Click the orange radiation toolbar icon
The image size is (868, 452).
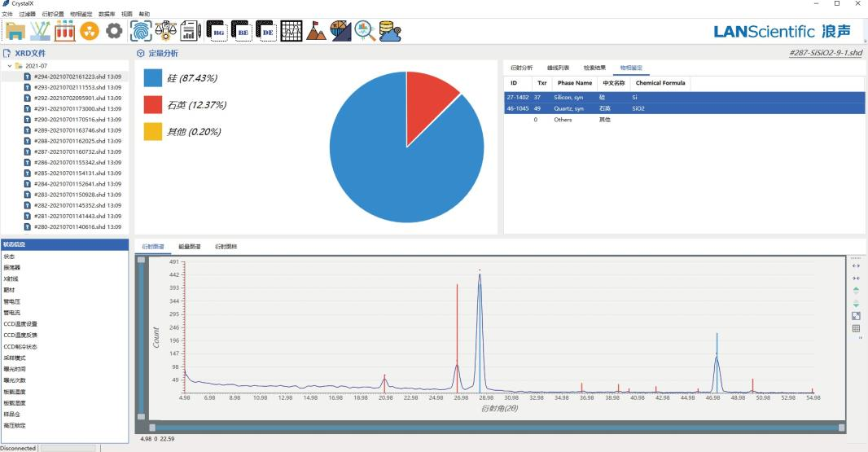90,31
